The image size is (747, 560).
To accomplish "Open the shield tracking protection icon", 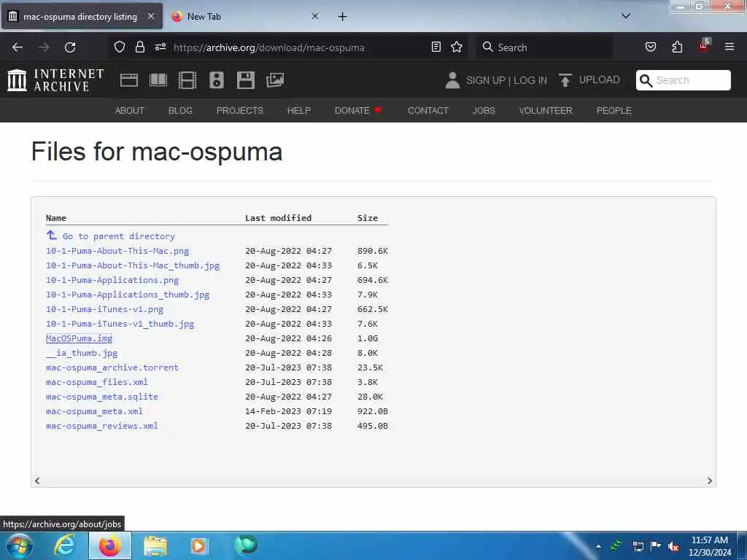I will pos(120,47).
